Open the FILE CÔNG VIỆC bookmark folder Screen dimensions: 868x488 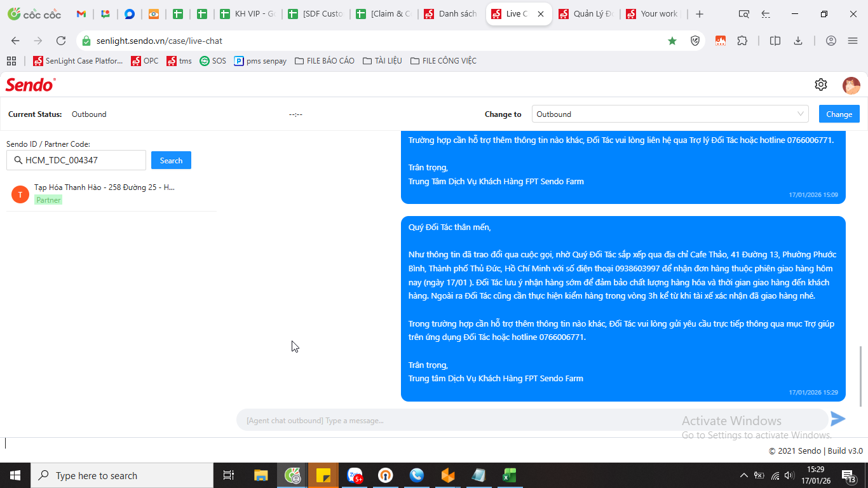coord(444,61)
